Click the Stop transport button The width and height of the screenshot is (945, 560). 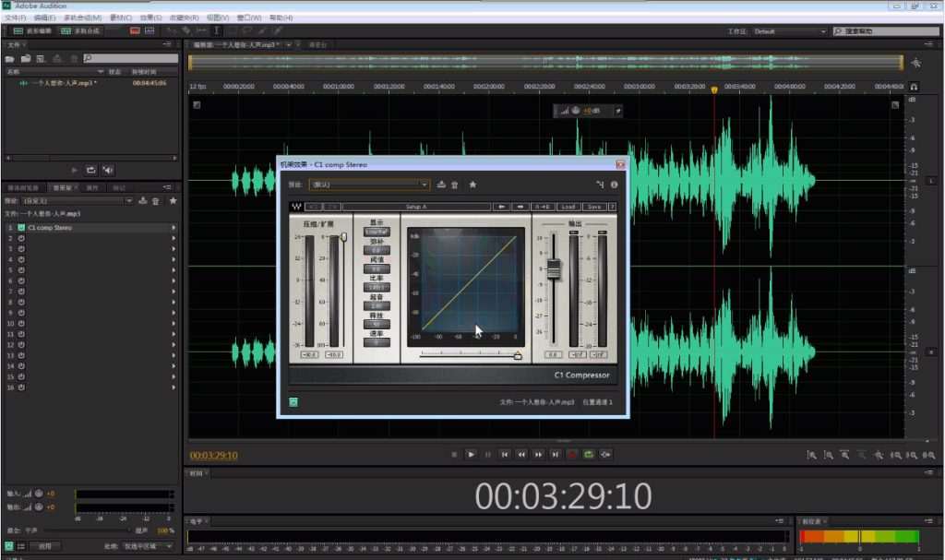tap(454, 455)
